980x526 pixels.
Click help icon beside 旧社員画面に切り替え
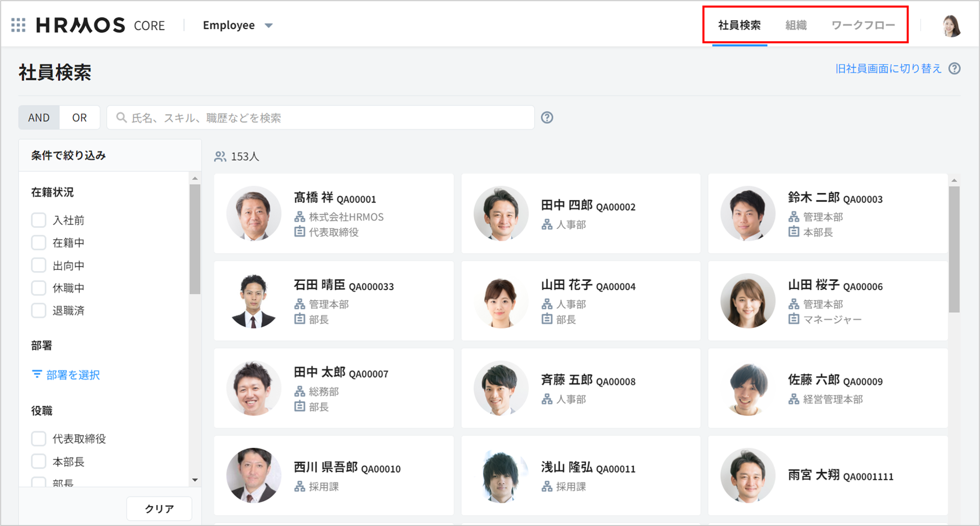coord(955,69)
